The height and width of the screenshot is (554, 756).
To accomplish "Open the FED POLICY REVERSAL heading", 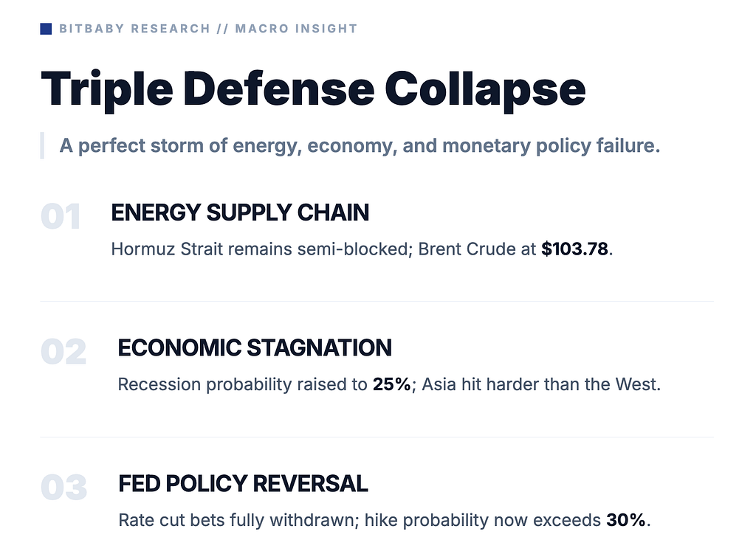I will (x=243, y=484).
